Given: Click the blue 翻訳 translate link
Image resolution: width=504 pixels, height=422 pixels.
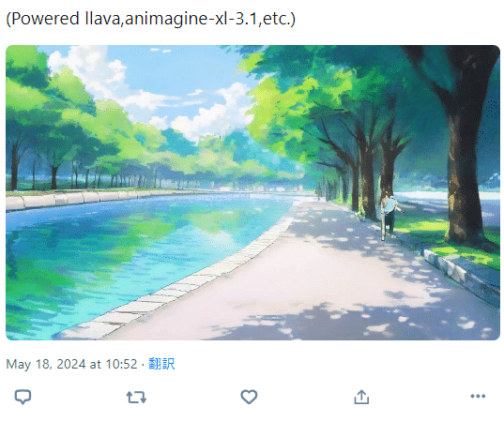Looking at the screenshot, I should tap(161, 364).
